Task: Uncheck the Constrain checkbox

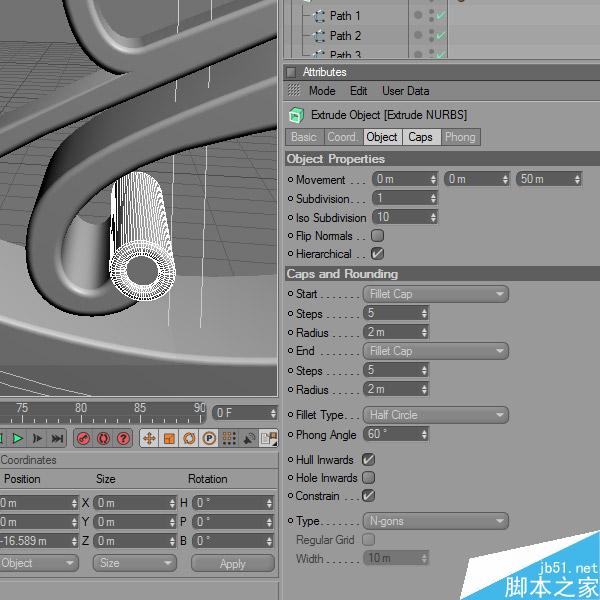Action: [368, 496]
